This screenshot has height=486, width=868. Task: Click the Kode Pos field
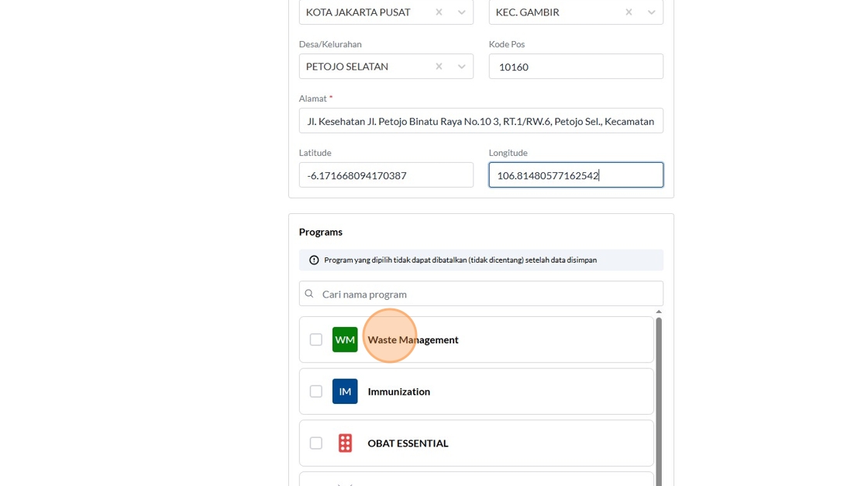576,67
